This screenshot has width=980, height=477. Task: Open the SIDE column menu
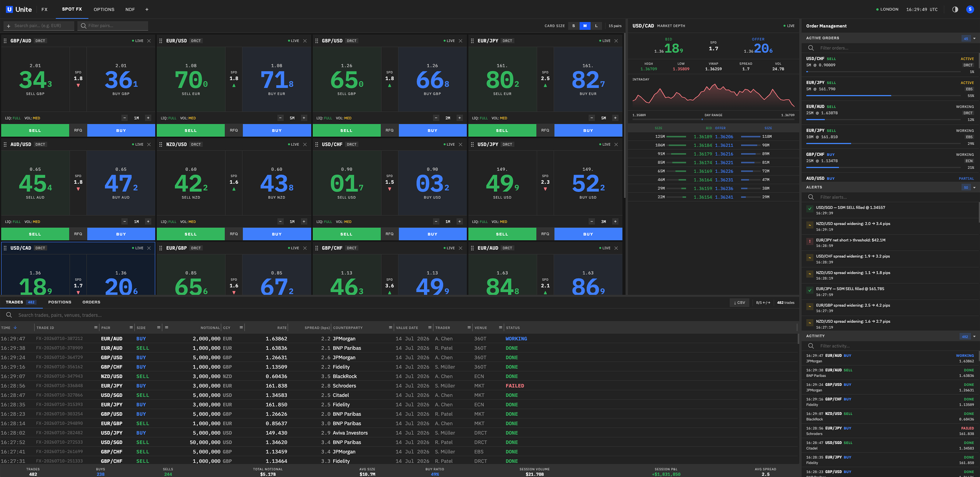tap(158, 327)
